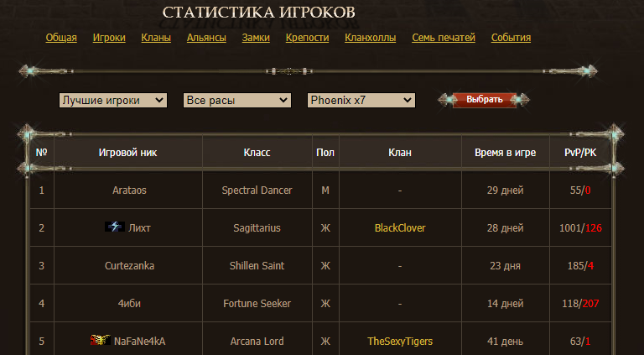Click the Класс column header
The width and height of the screenshot is (644, 355).
pyautogui.click(x=257, y=153)
